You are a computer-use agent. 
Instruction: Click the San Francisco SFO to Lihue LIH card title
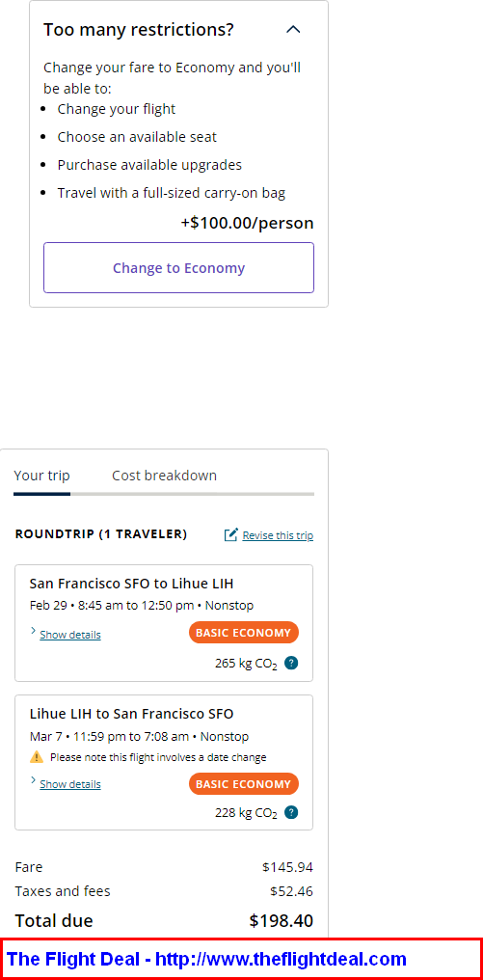[131, 584]
